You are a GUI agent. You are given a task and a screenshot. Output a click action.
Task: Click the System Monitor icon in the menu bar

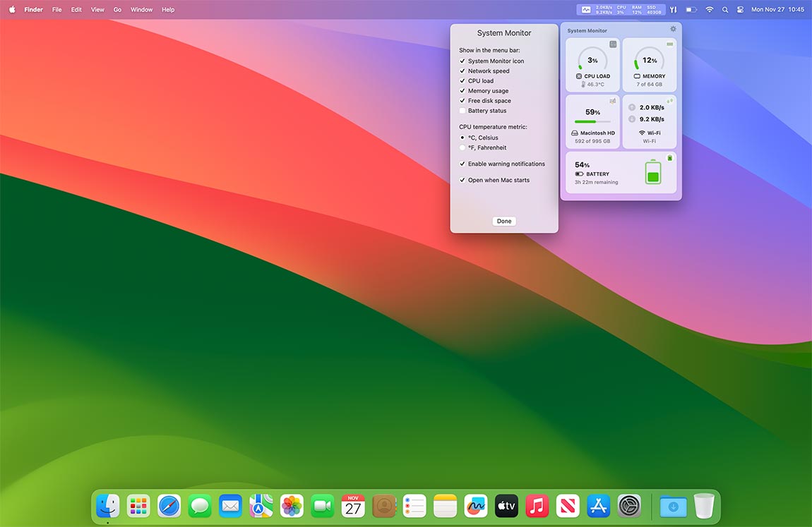tap(585, 9)
